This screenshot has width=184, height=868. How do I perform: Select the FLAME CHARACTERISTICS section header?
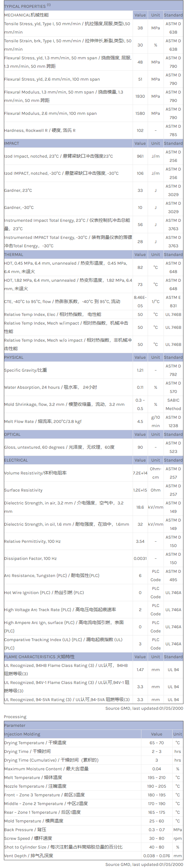coord(39,657)
